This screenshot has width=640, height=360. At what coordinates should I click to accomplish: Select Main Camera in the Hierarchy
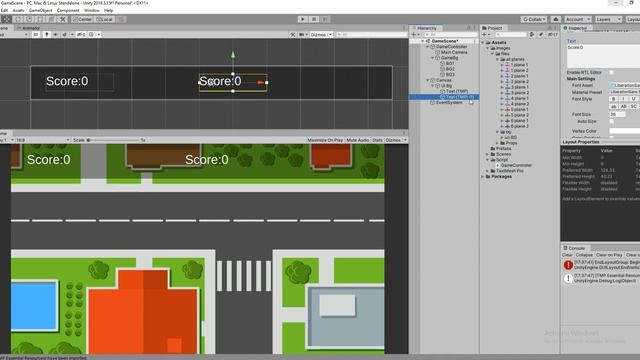point(454,52)
